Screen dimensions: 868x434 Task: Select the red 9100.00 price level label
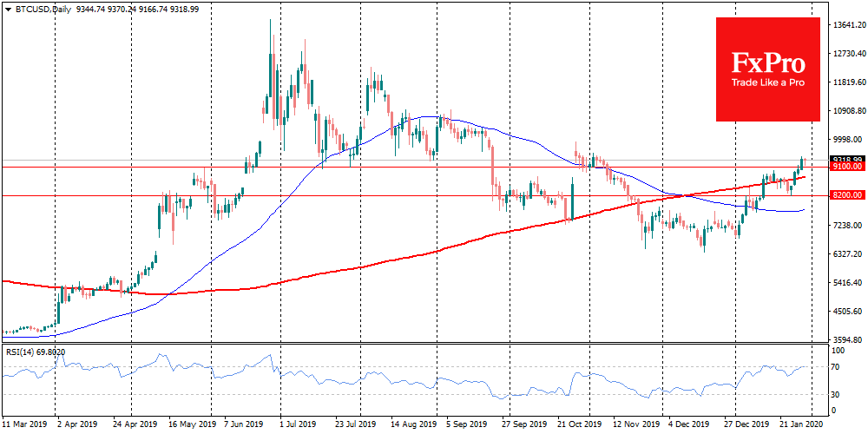tap(846, 167)
